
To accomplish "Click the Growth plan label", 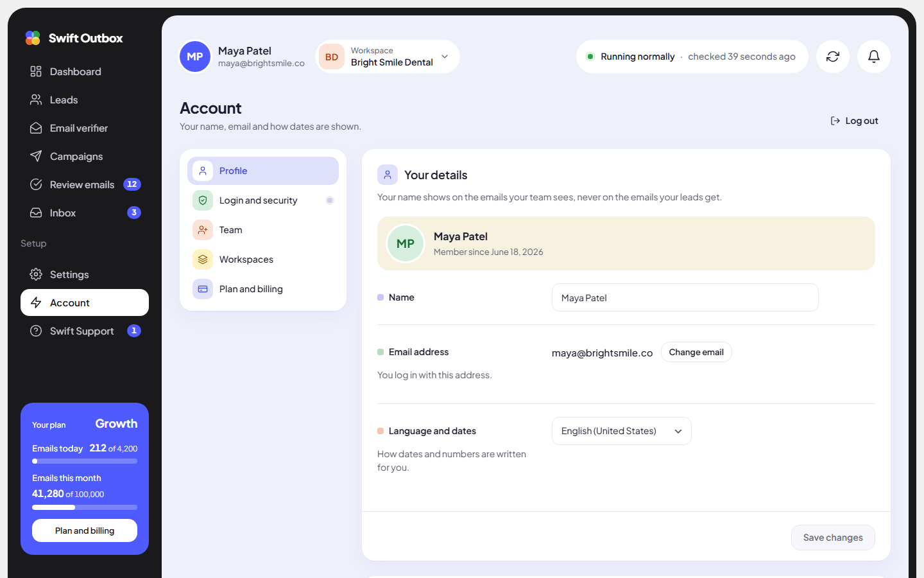I will [116, 424].
